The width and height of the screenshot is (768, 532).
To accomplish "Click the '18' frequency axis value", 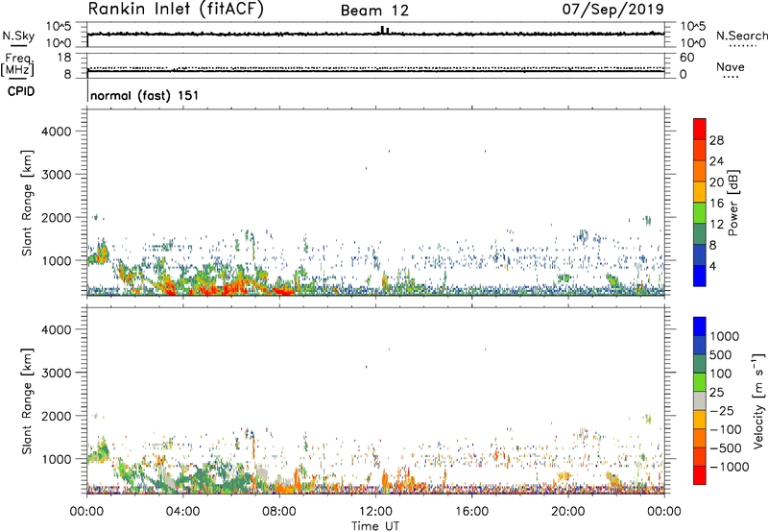I will pos(64,58).
